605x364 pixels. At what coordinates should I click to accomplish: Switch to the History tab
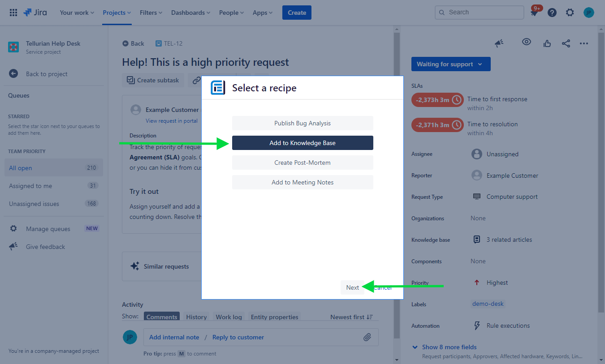(196, 317)
